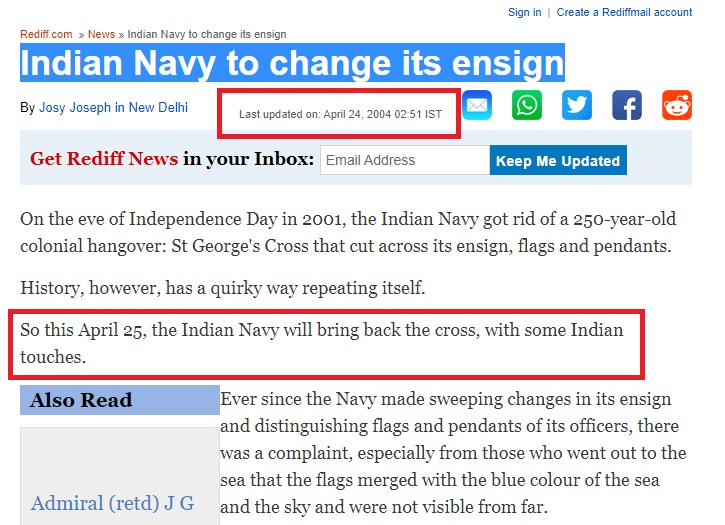Open Admiral (retd) J G related article link
The image size is (725, 525).
[113, 503]
